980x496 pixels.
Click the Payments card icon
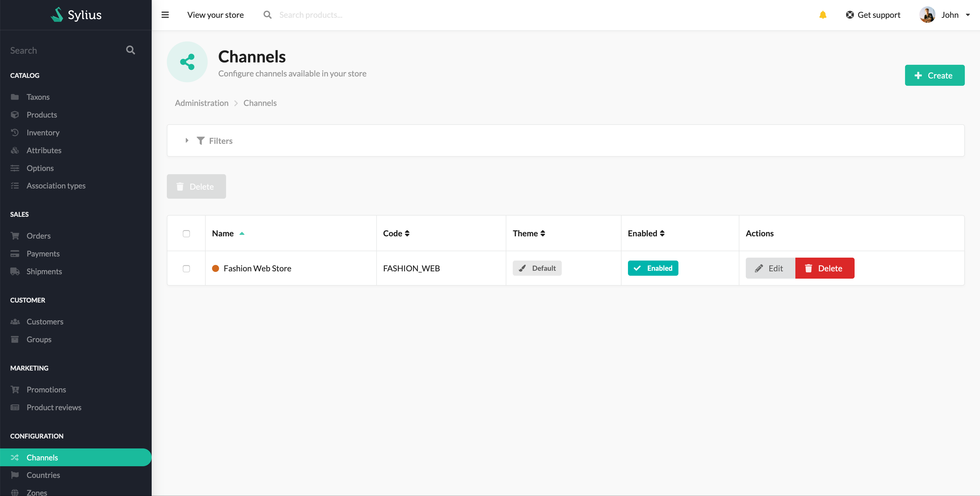tap(15, 254)
